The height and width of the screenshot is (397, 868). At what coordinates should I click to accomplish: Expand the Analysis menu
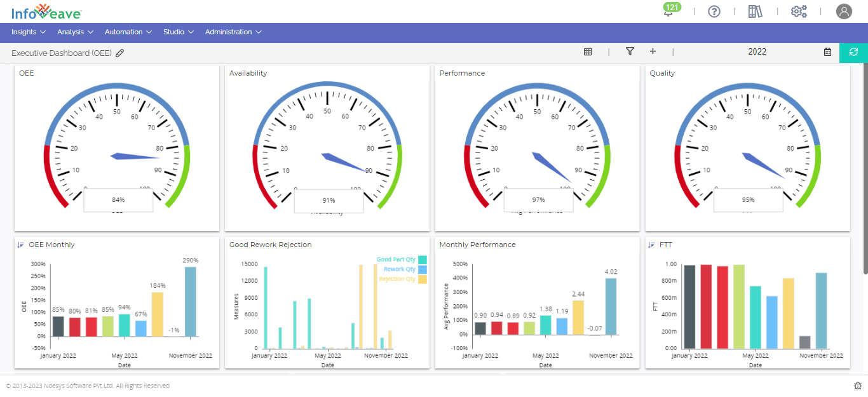(x=75, y=32)
